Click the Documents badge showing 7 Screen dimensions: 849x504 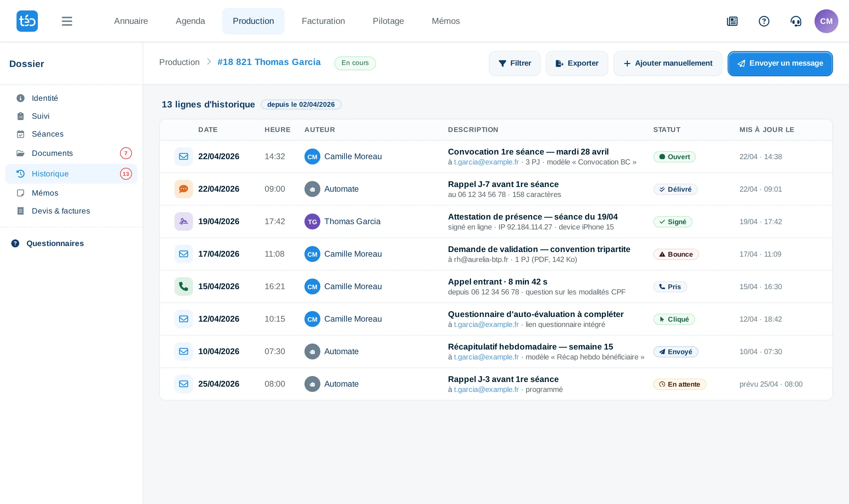coord(126,153)
